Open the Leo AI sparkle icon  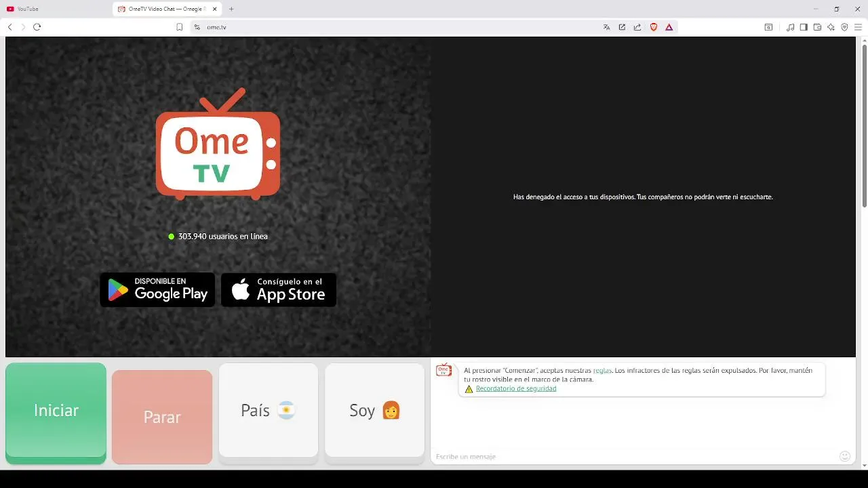click(x=831, y=27)
